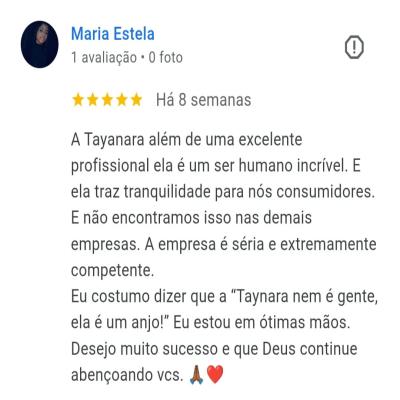Open Maria Estela's round profile photo
This screenshot has width=400, height=400.
point(40,44)
